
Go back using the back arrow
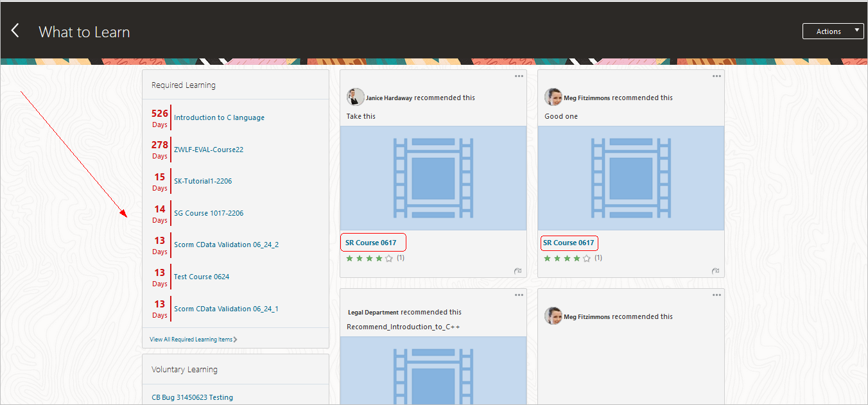[x=15, y=31]
